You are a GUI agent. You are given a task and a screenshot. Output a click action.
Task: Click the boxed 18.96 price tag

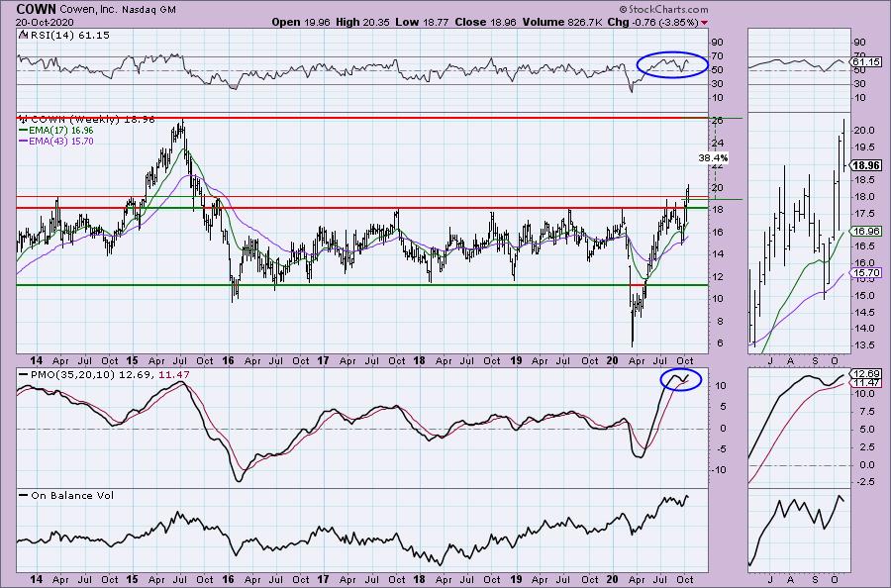tap(867, 166)
